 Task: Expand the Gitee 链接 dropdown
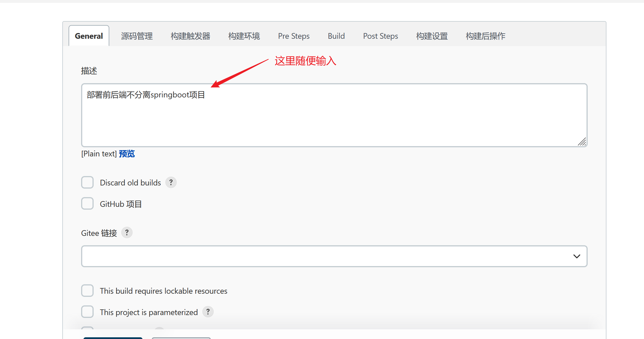point(334,256)
